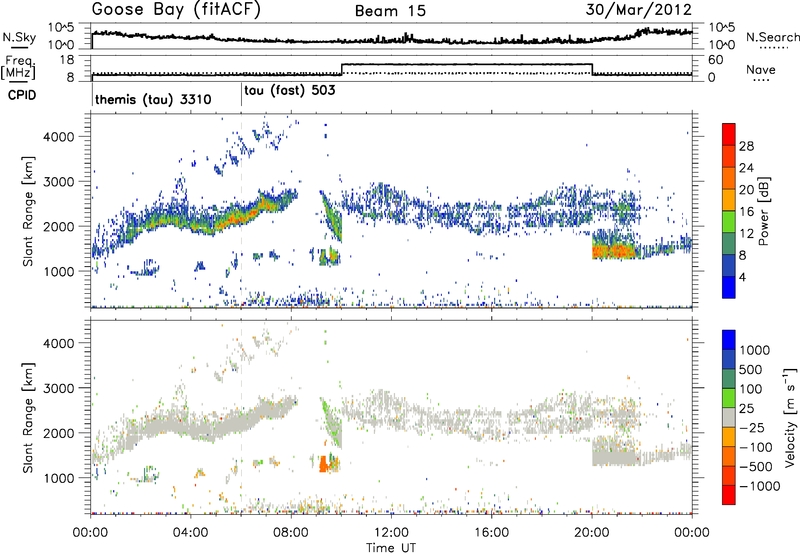Click the 'Time UT' axis title

391,548
